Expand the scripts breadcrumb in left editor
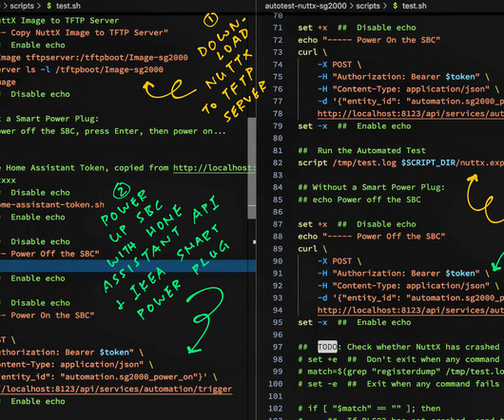 22,6
